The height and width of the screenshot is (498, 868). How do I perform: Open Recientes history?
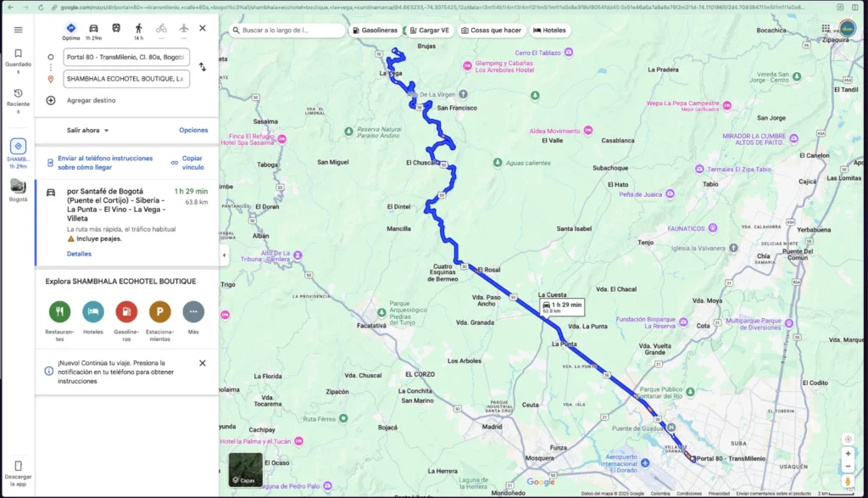[19, 101]
